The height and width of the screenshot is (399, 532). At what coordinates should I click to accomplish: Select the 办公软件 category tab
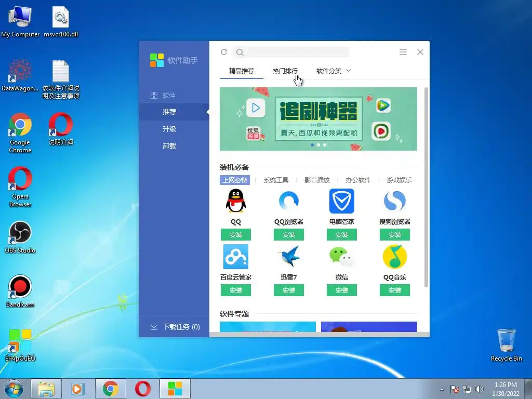pos(358,180)
